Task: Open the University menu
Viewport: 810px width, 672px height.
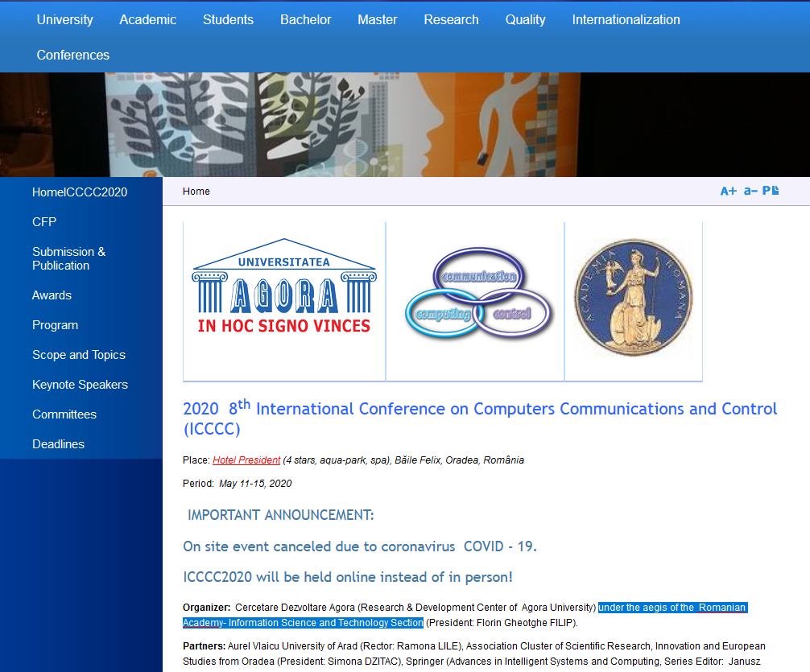Action: pos(65,19)
